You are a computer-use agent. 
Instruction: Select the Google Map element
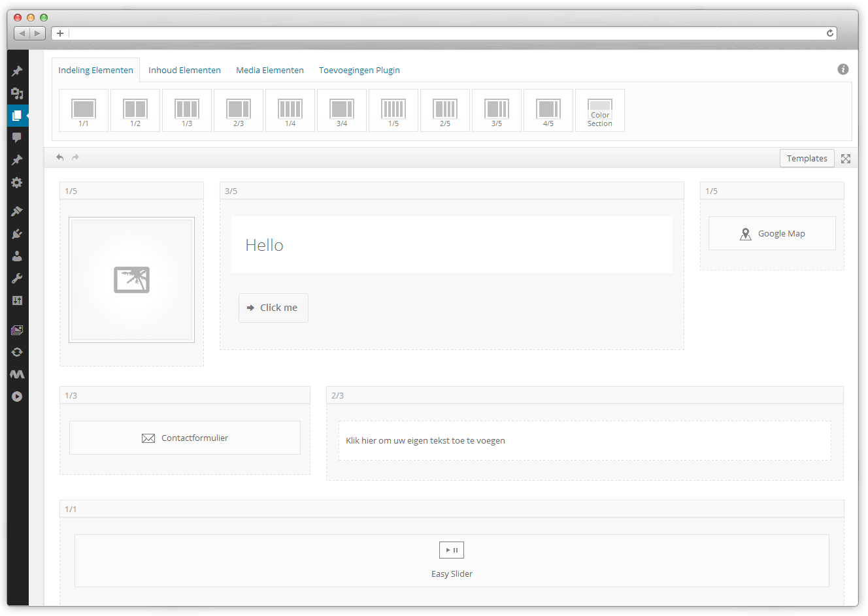[772, 233]
